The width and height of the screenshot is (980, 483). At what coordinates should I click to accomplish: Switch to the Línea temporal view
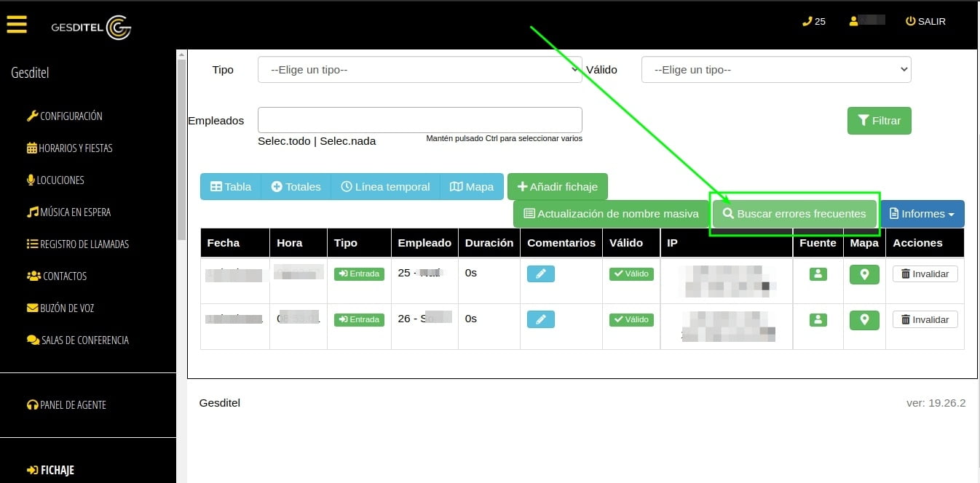[385, 187]
